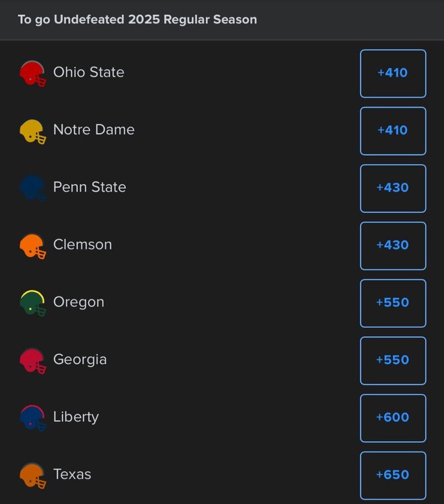
Task: Choose Texas +650 odds button
Action: click(393, 475)
